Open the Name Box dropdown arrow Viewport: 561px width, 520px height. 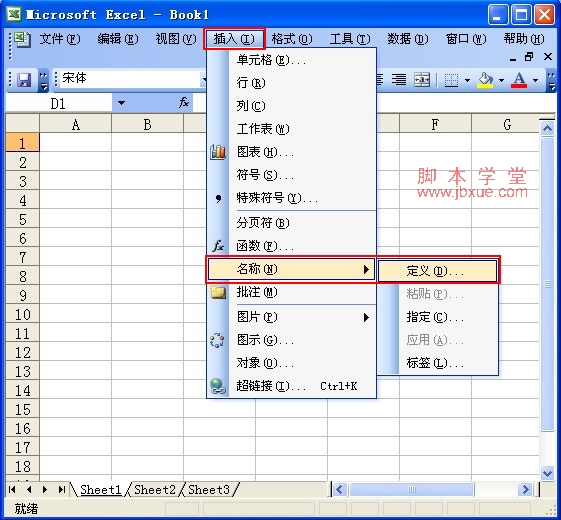pos(121,103)
